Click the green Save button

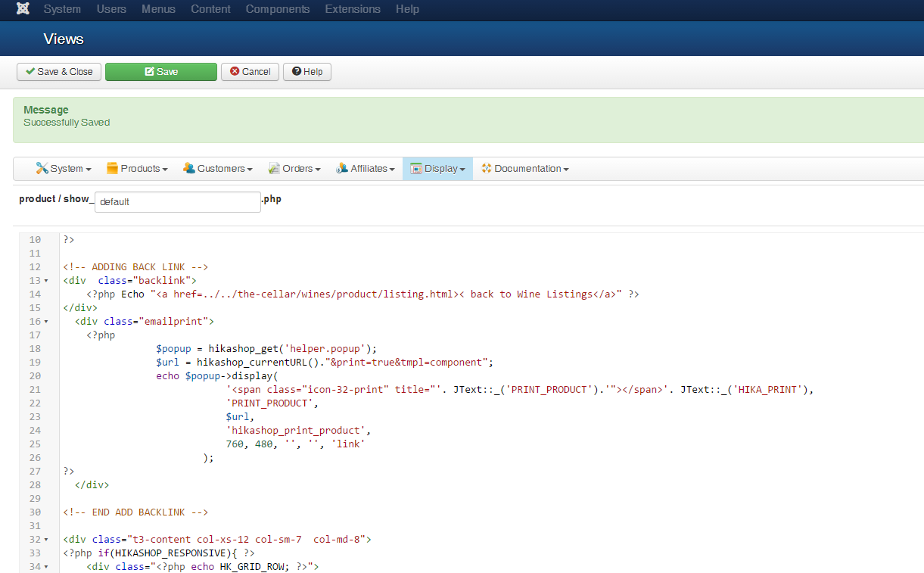161,72
